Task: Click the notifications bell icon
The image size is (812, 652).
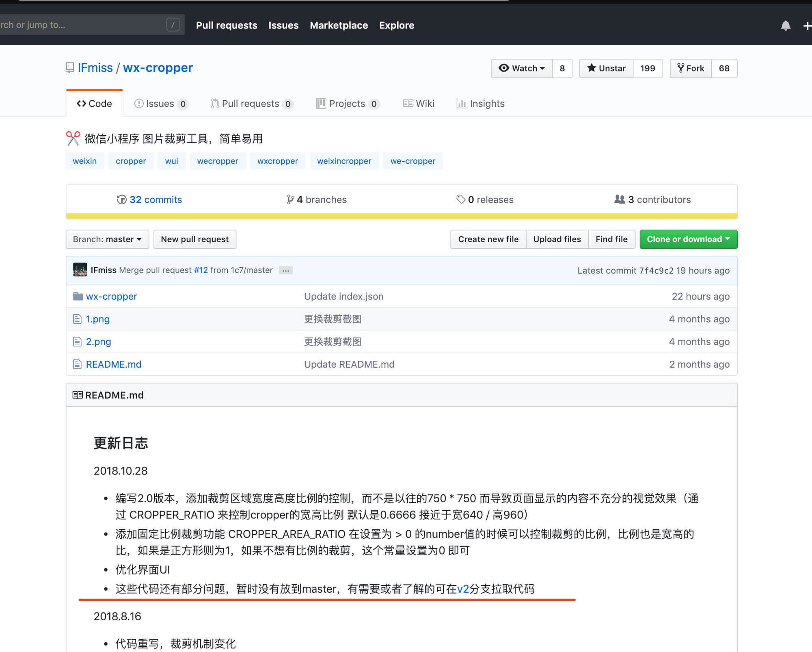Action: click(785, 26)
